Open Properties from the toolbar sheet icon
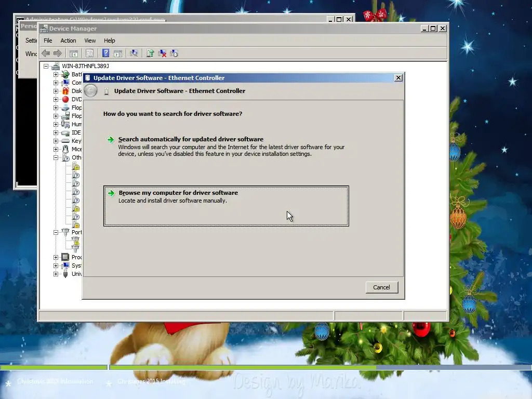Image resolution: width=532 pixels, height=399 pixels. pyautogui.click(x=89, y=54)
